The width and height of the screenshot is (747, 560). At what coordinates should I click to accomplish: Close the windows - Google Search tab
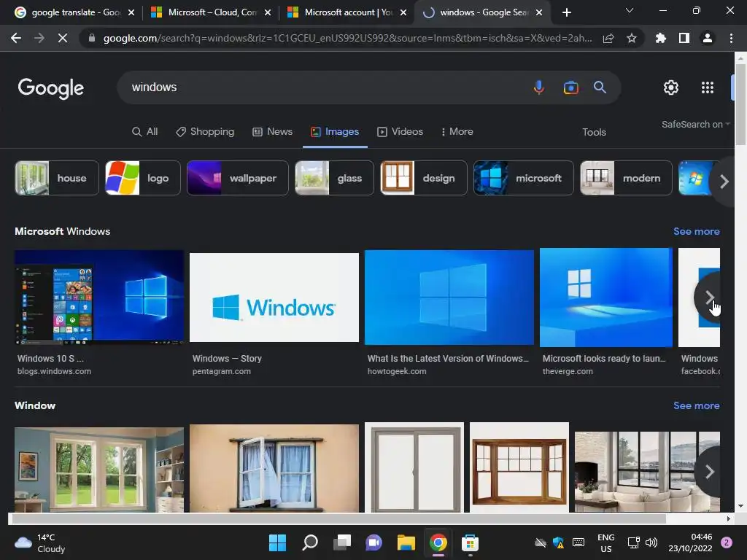(539, 12)
